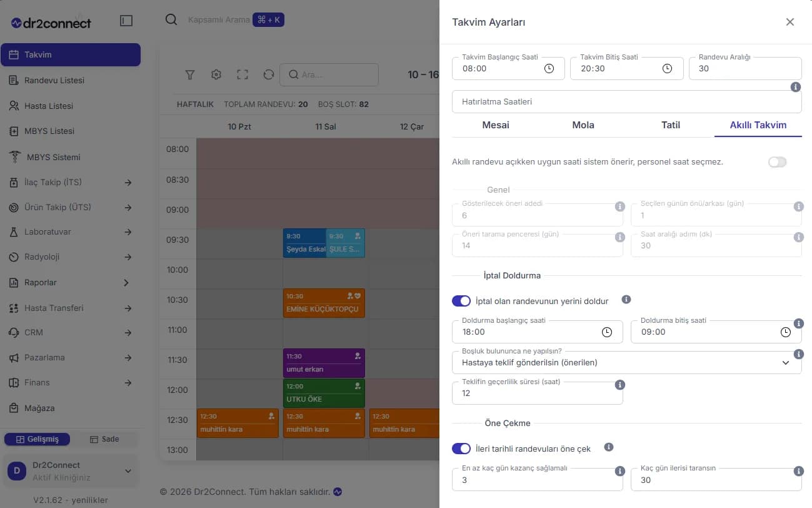Expand the İlaç Takip (İTS) menu
This screenshot has height=508, width=812.
pos(70,183)
